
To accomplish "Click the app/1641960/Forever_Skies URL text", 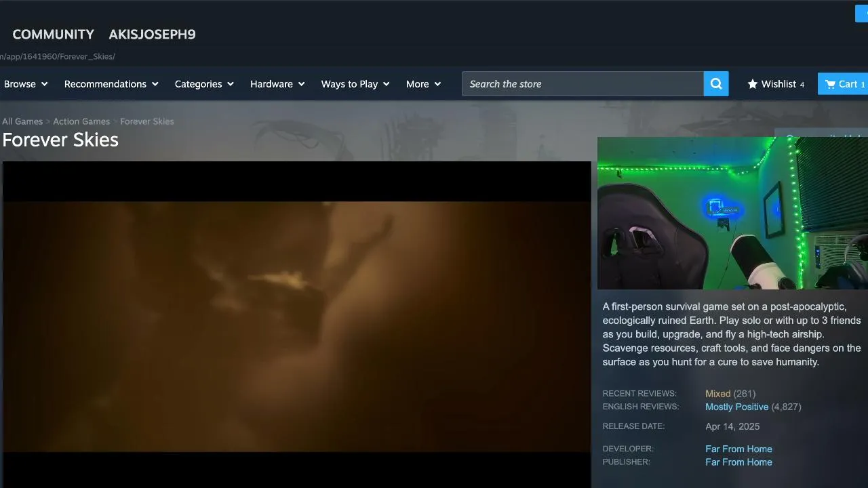I will (x=58, y=56).
